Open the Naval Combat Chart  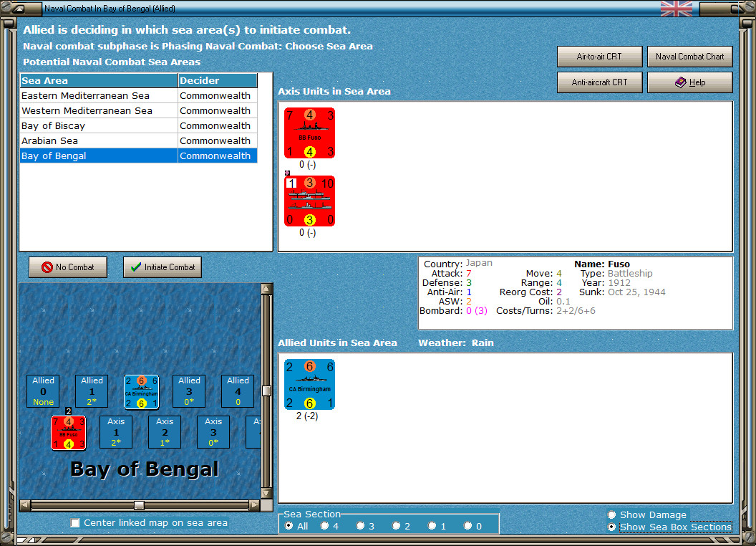tap(690, 57)
